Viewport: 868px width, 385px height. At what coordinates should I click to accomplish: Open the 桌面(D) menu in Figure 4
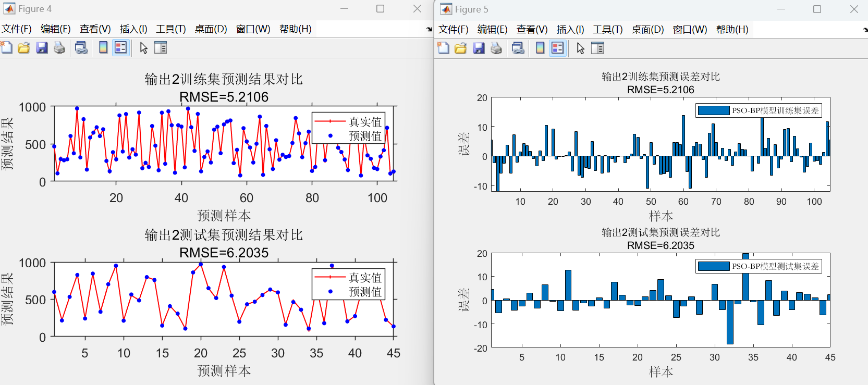pos(211,29)
